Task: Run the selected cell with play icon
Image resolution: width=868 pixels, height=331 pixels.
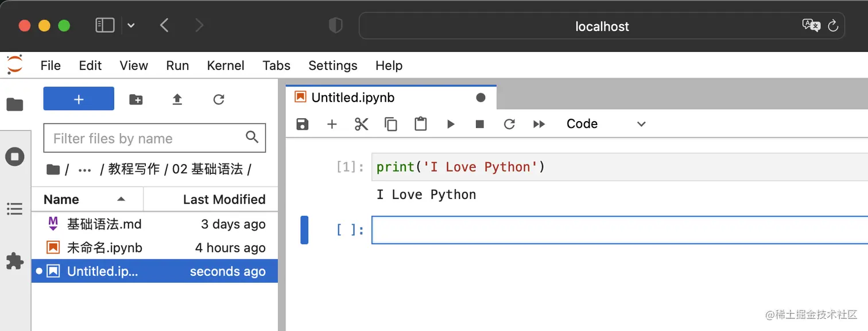Action: [x=451, y=124]
